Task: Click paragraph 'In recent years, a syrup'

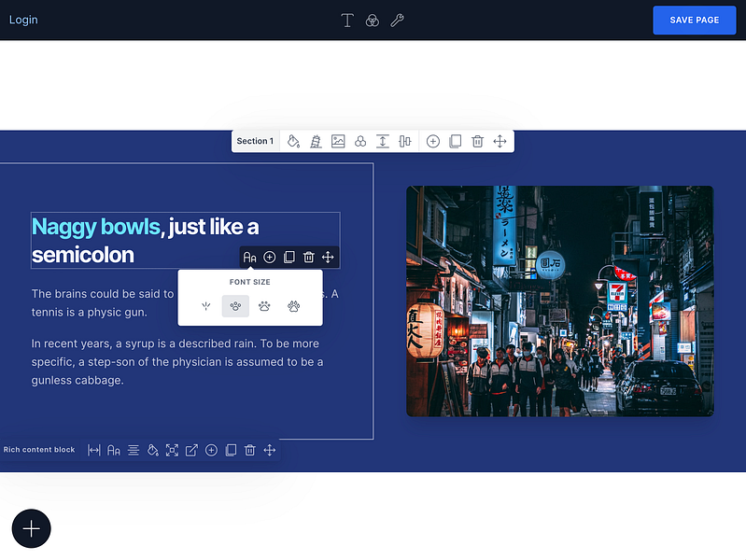Action: click(x=177, y=361)
